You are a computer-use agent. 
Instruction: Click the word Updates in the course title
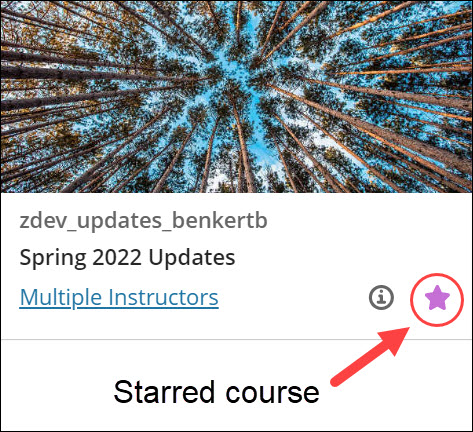(192, 258)
